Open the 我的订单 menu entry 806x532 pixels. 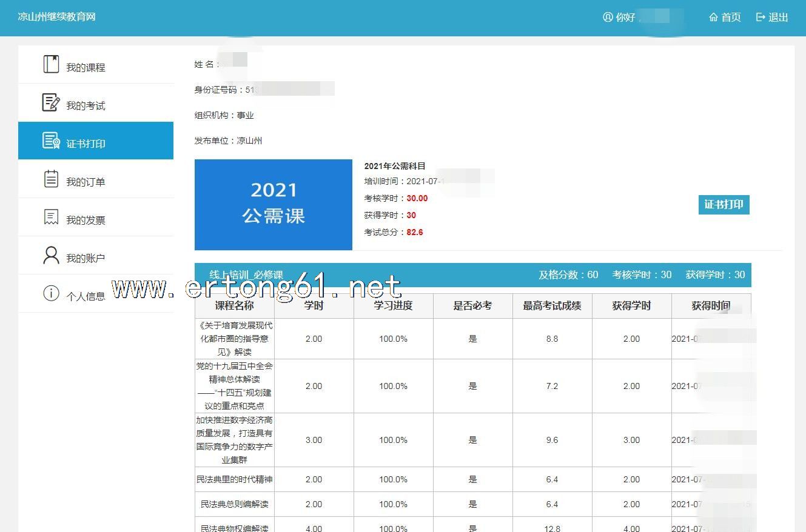click(x=86, y=182)
